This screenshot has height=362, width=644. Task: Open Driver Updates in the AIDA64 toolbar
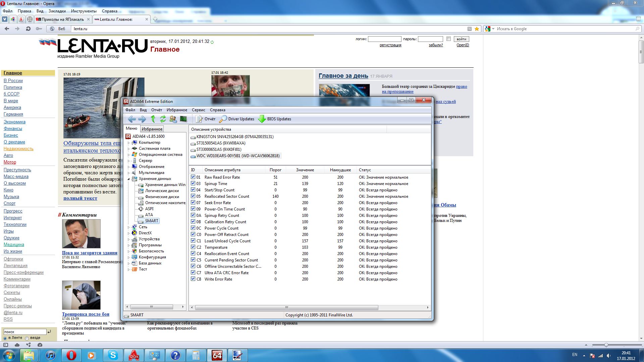(237, 119)
